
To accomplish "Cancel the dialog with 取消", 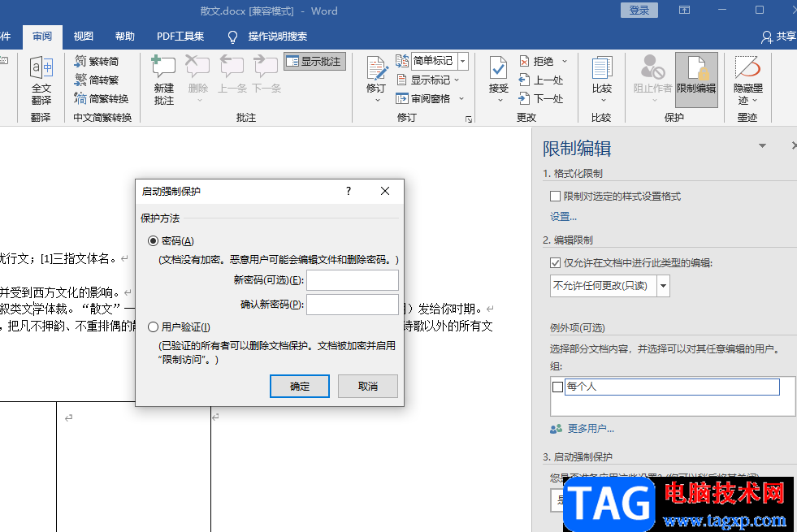I will (367, 386).
